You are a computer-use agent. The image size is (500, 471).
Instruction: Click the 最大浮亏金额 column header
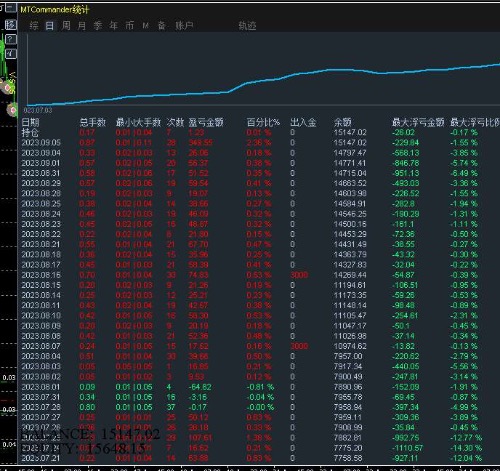point(418,122)
